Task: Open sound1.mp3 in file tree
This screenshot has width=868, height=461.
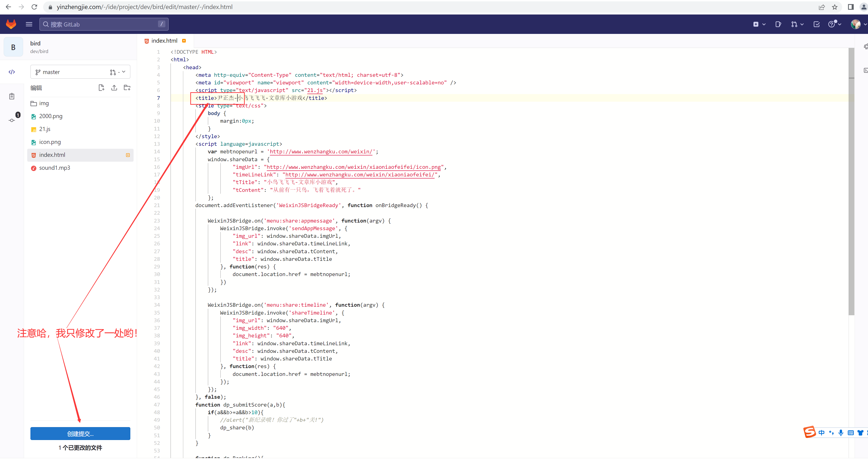Action: pyautogui.click(x=55, y=168)
